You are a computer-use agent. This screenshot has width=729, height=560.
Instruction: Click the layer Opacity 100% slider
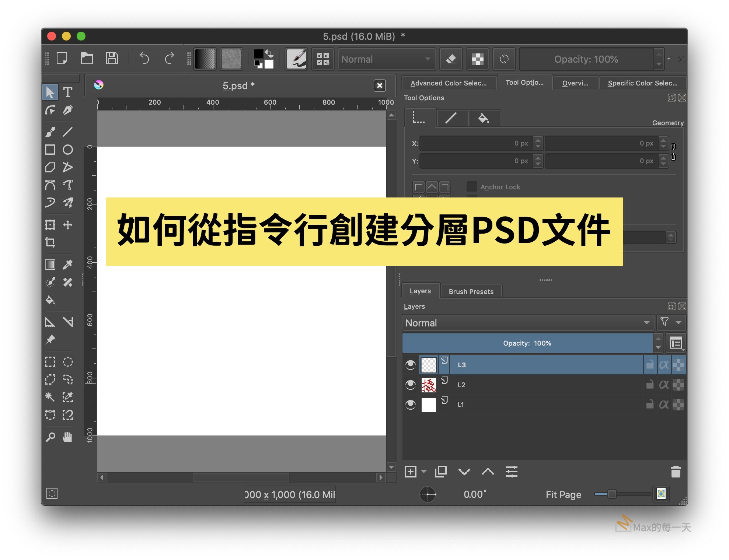coord(527,343)
